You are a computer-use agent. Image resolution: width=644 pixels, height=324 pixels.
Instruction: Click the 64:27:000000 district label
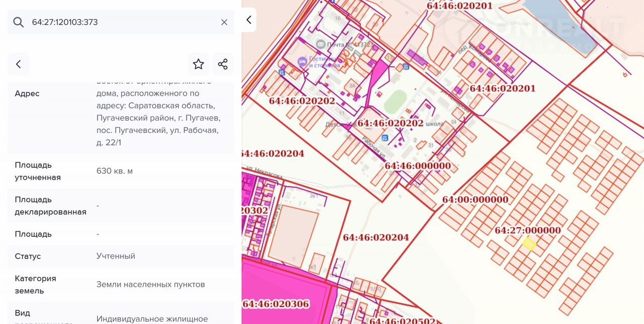527,230
